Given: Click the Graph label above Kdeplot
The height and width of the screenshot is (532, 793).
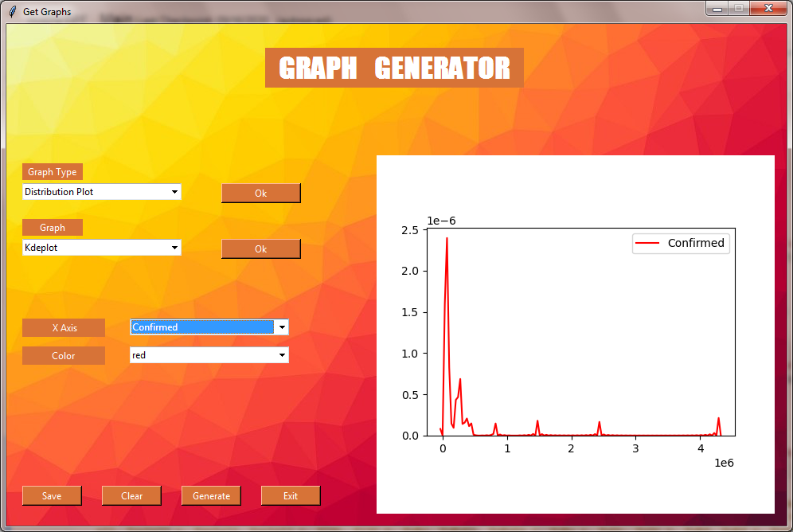Looking at the screenshot, I should click(52, 228).
